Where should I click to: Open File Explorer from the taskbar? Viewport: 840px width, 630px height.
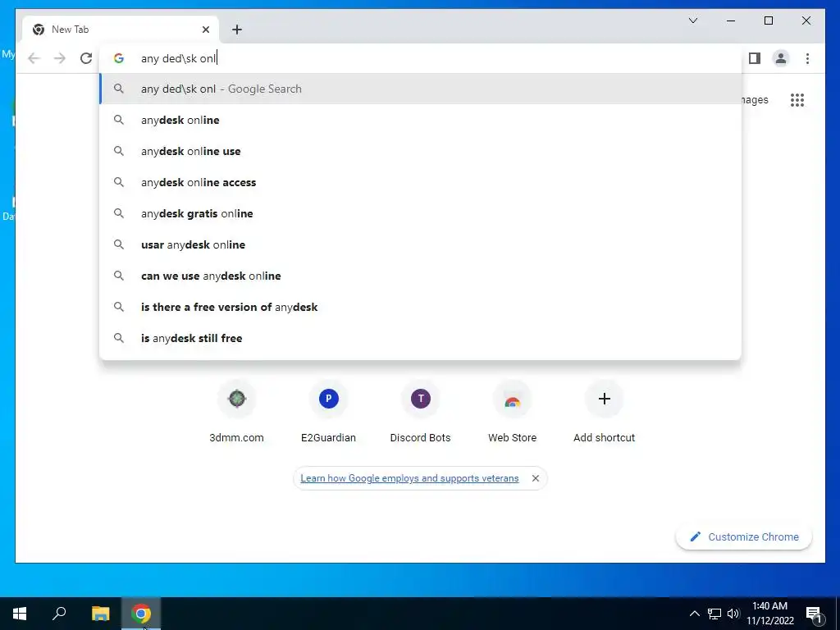(100, 614)
